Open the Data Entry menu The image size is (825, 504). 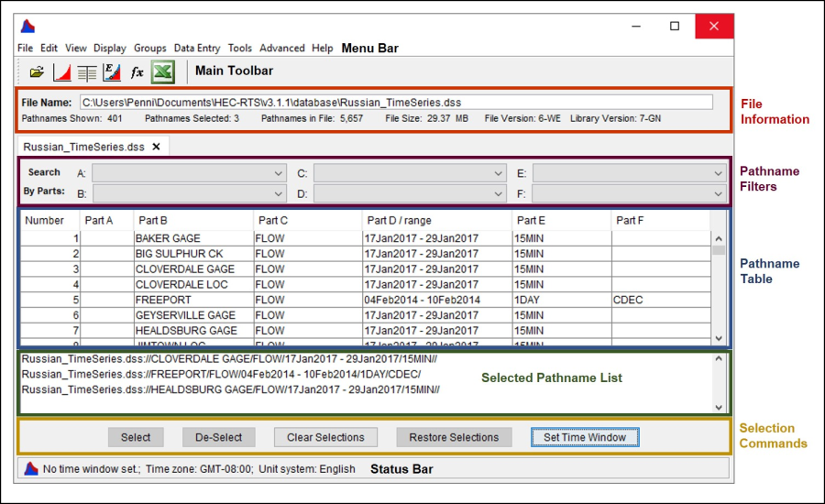coord(197,48)
